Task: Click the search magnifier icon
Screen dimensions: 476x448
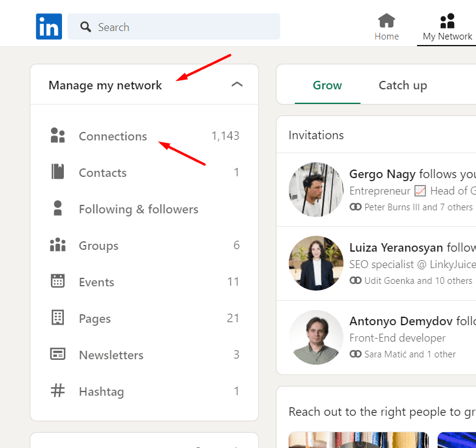Action: tap(86, 27)
